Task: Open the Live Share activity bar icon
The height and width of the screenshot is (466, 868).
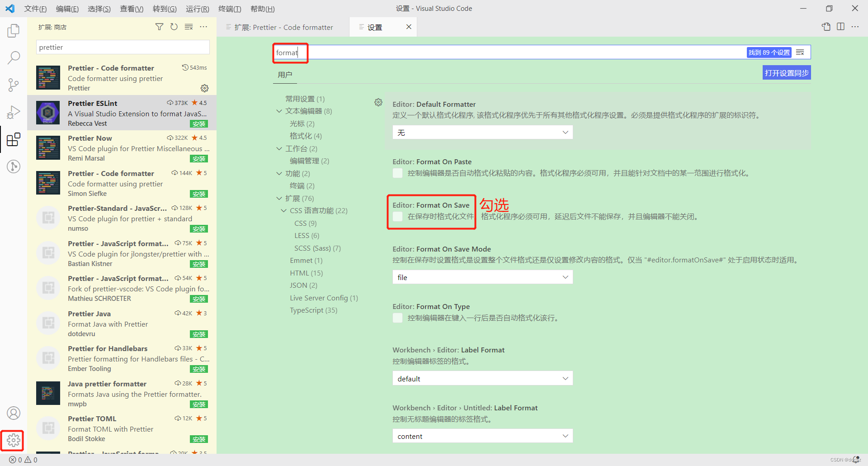Action: [x=14, y=166]
